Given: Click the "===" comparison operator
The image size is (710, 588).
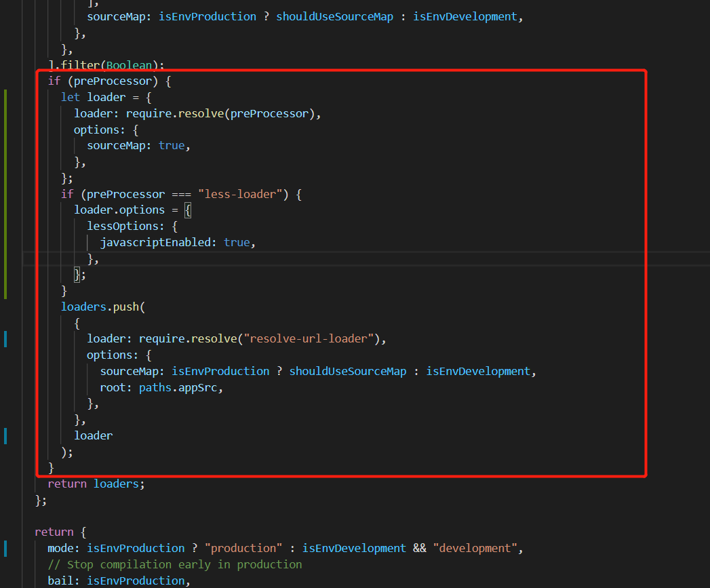Looking at the screenshot, I should (x=181, y=195).
